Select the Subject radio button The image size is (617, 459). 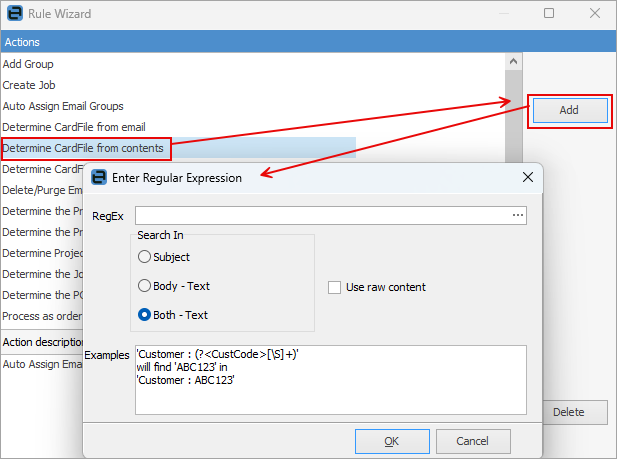coord(144,257)
